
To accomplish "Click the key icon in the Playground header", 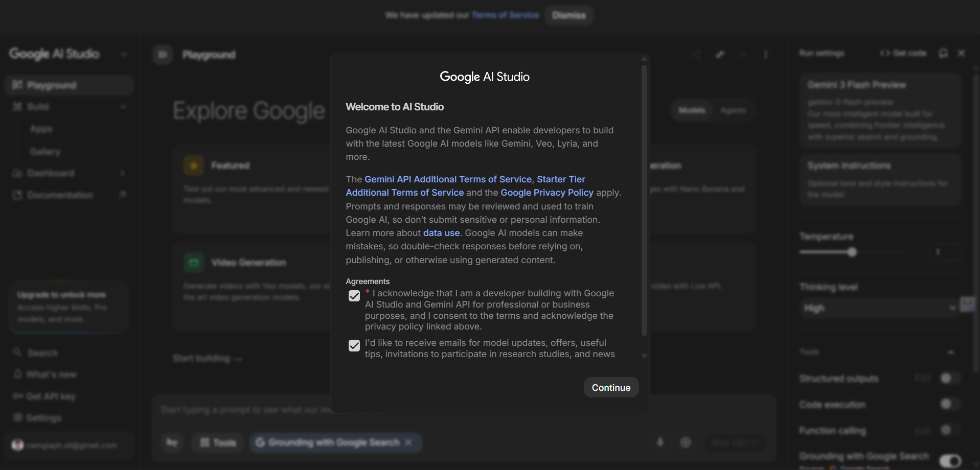I will (720, 54).
